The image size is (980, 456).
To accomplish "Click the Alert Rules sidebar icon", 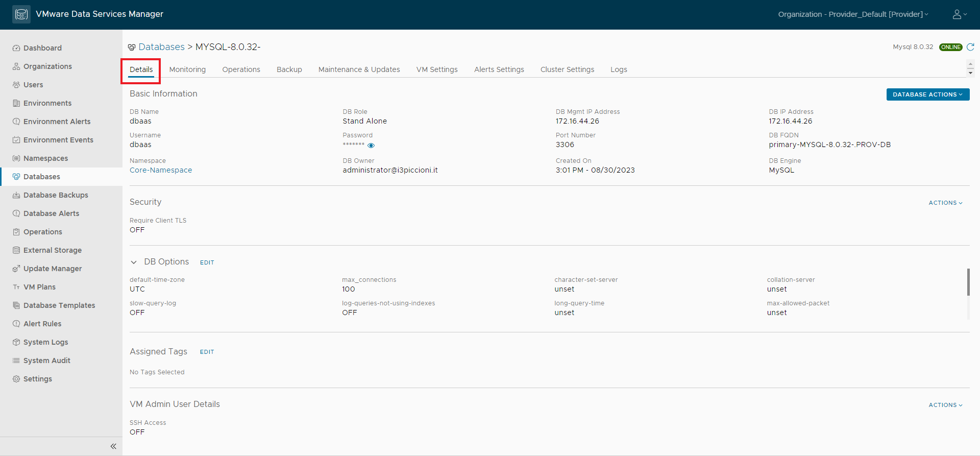I will [16, 324].
